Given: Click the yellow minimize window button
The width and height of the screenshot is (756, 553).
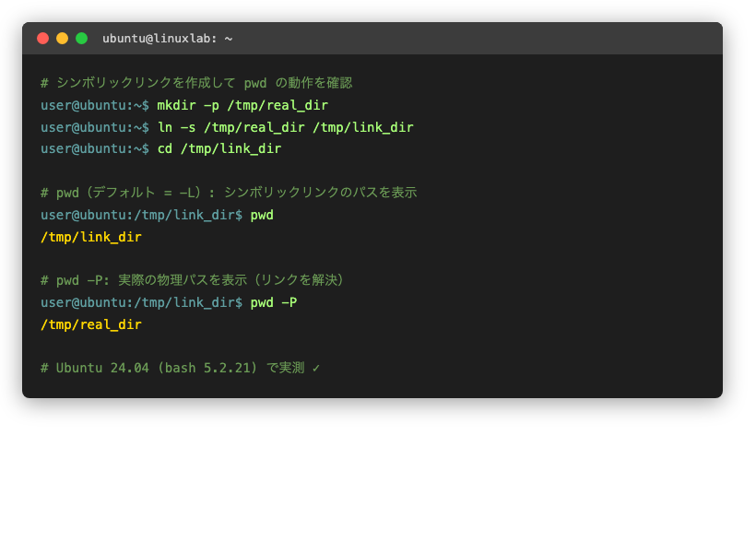Looking at the screenshot, I should point(62,38).
